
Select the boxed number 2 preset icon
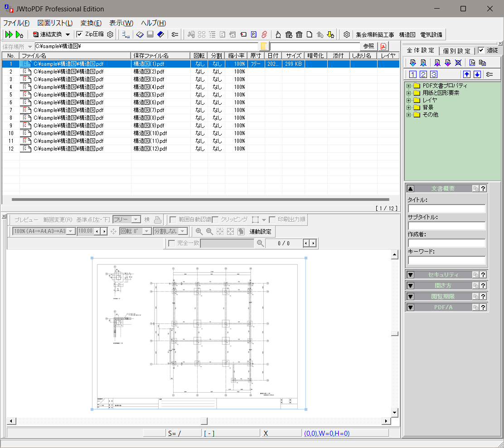[423, 75]
